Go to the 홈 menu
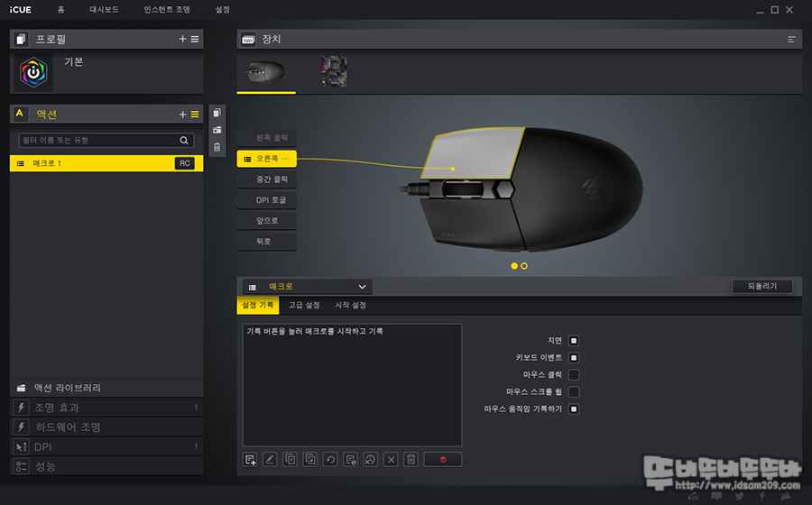Viewport: 812px width, 505px height. pyautogui.click(x=61, y=10)
